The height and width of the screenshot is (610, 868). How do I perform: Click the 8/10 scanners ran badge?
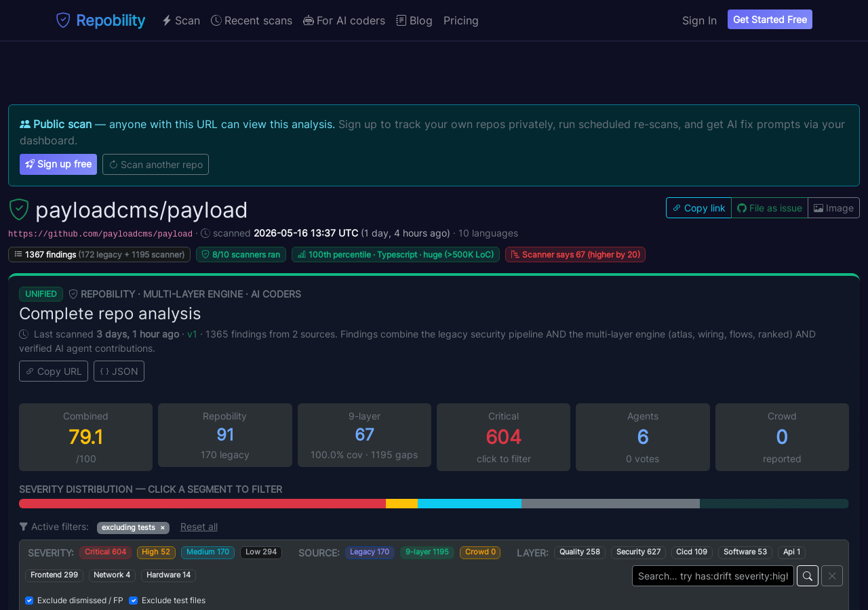point(241,255)
